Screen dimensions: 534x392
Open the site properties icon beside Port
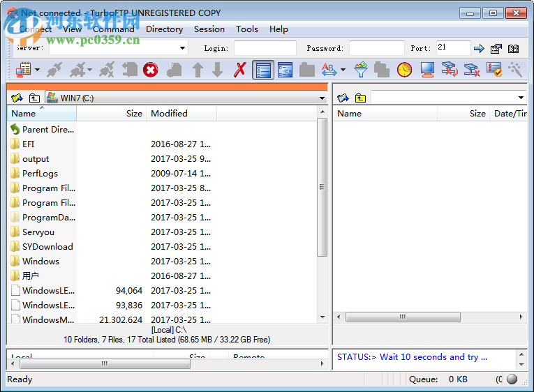point(496,48)
